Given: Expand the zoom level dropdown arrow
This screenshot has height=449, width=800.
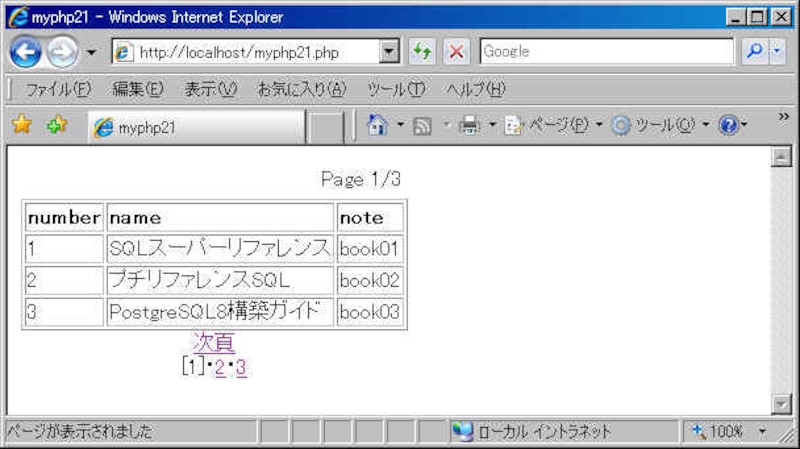Looking at the screenshot, I should coord(762,432).
